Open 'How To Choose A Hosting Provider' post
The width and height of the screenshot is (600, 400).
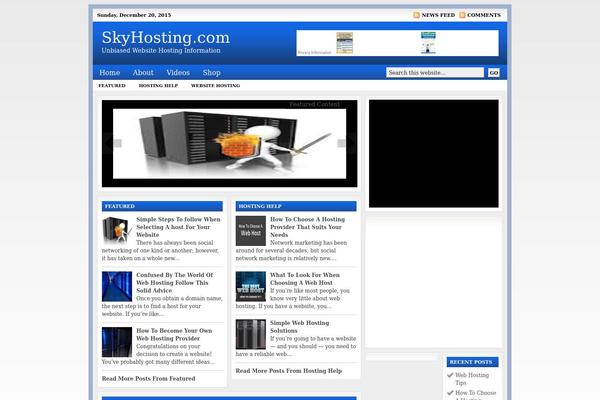pos(308,227)
